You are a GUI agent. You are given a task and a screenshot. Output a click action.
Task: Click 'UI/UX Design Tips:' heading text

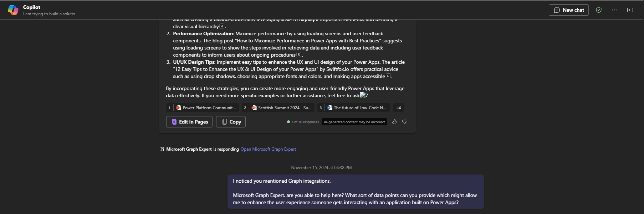(194, 62)
